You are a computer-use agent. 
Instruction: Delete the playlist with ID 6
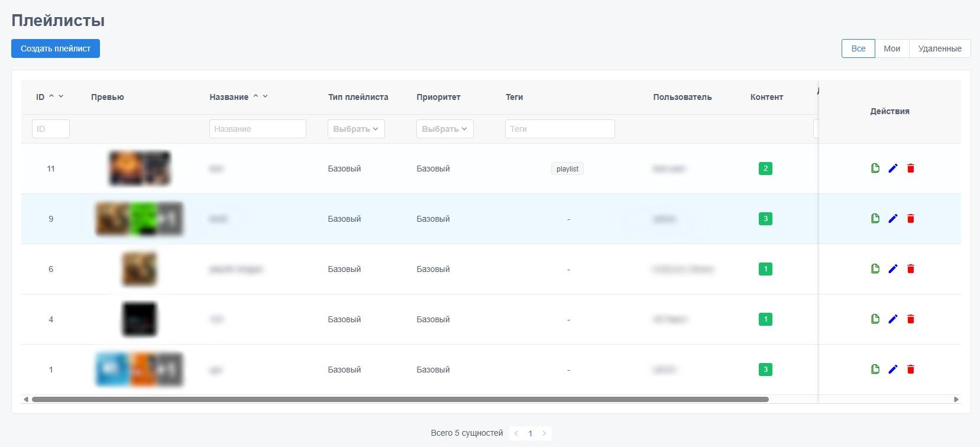[911, 269]
